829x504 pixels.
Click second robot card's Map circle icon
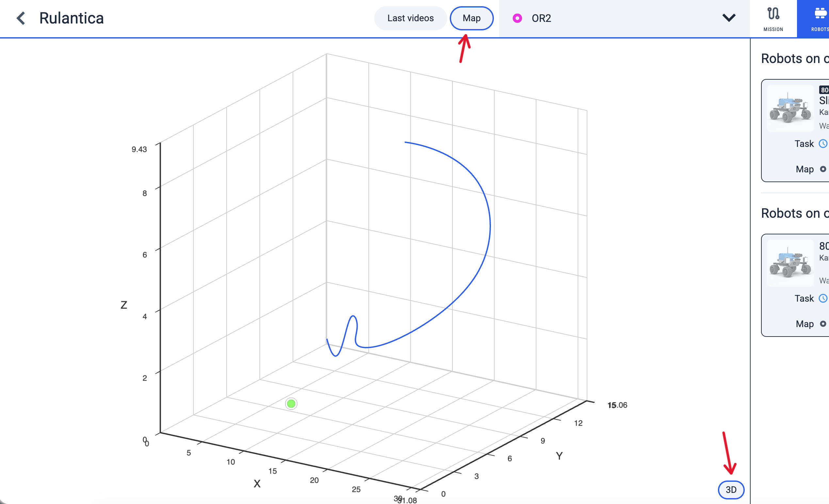(x=823, y=324)
